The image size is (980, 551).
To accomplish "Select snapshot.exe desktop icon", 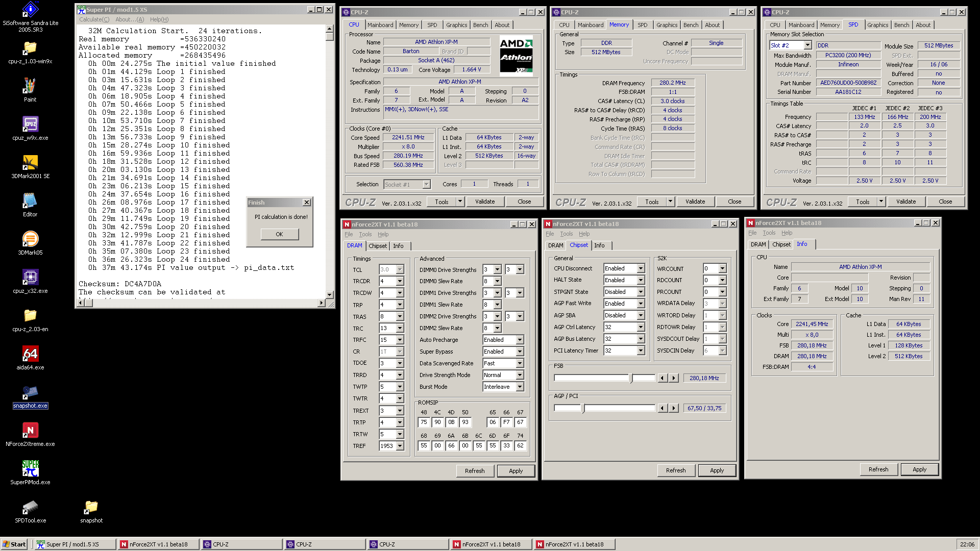I will [30, 396].
